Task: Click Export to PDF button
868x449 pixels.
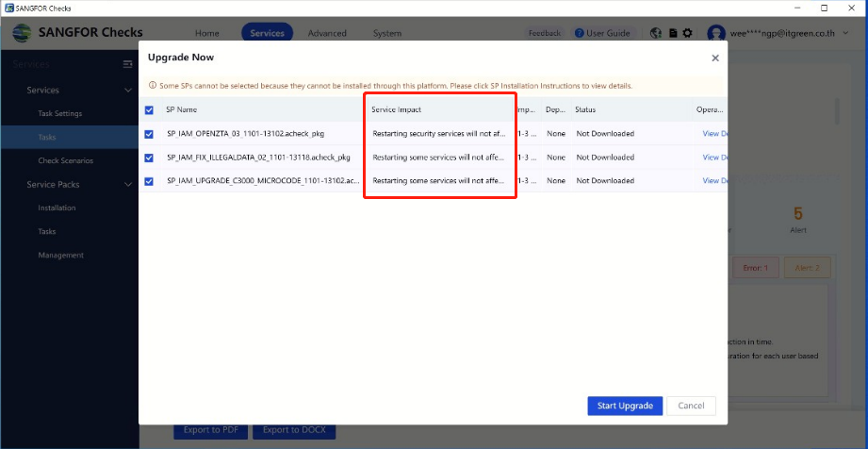Action: click(210, 431)
